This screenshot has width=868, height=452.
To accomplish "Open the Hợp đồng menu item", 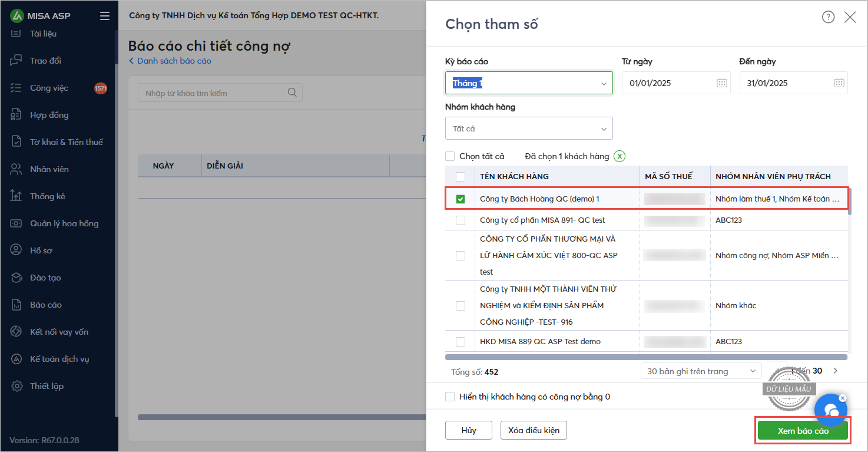I will [59, 115].
